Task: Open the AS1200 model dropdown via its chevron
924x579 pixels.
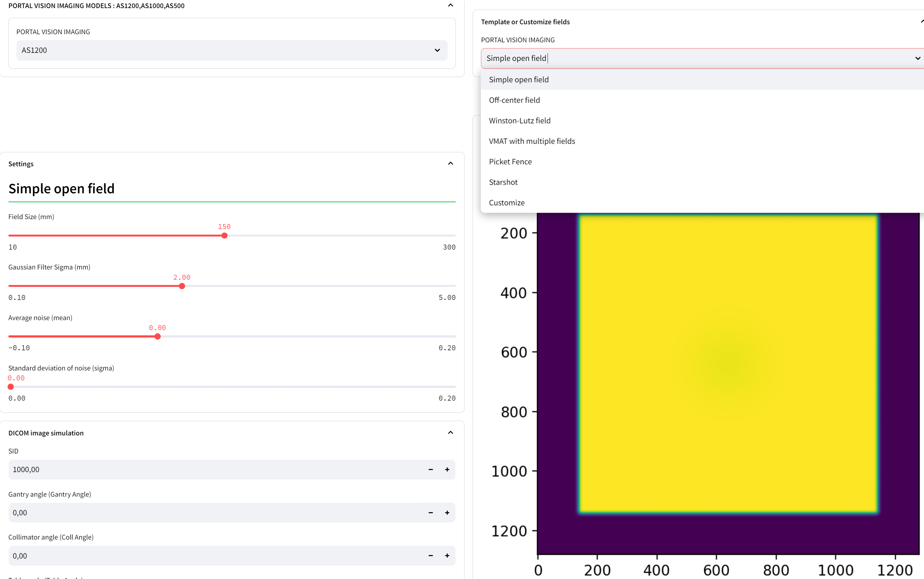Action: point(437,50)
